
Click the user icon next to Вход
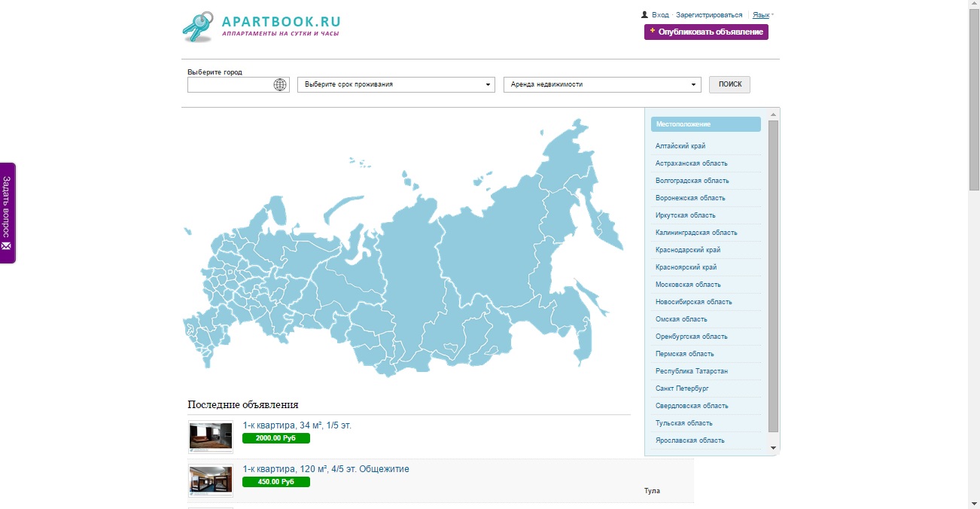tap(644, 14)
